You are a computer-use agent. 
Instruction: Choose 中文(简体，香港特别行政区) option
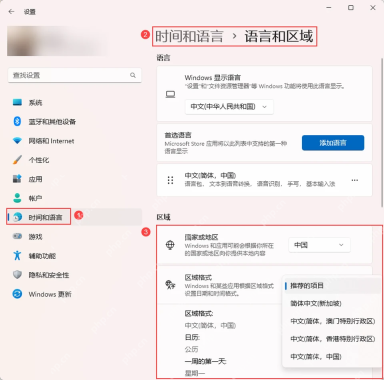(x=332, y=339)
